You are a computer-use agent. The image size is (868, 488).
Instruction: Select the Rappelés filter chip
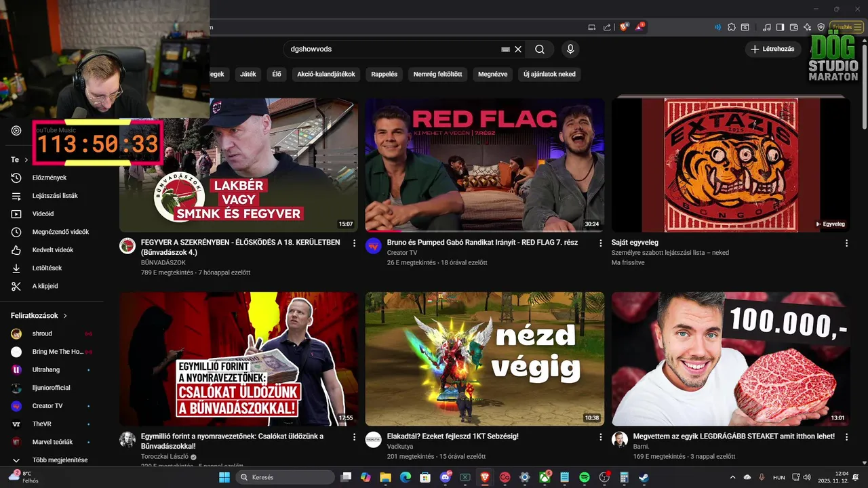tap(384, 74)
